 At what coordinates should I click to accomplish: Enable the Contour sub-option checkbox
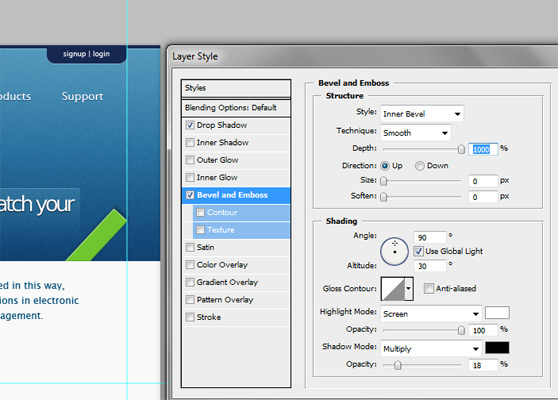(200, 212)
